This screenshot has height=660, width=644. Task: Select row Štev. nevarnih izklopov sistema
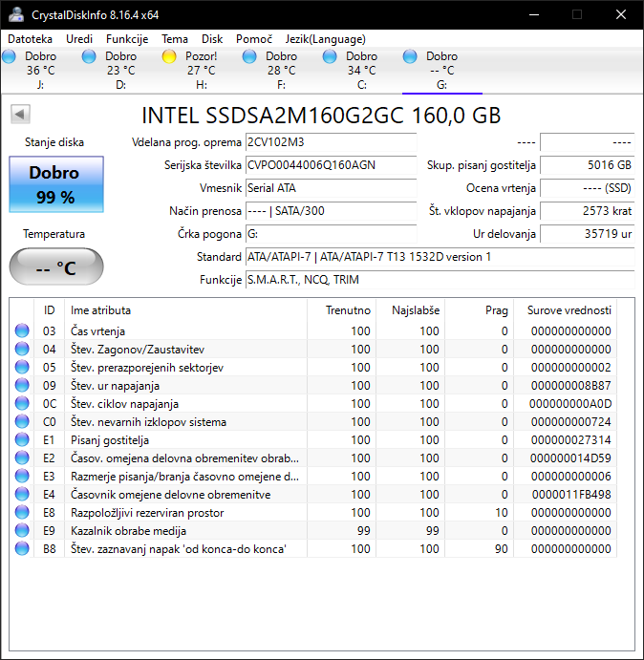tap(313, 421)
